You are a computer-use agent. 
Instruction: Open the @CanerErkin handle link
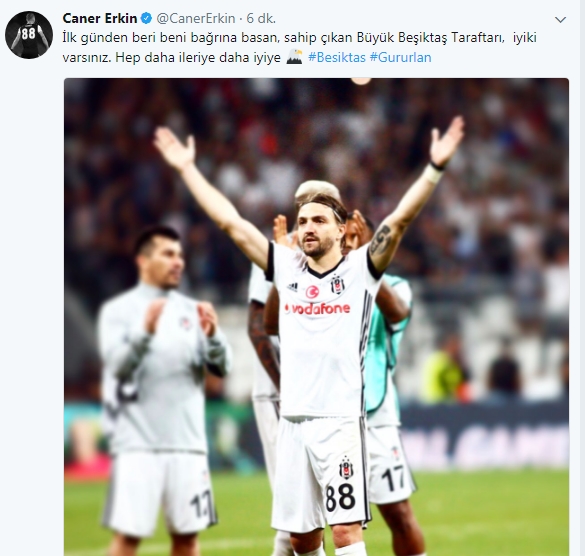(x=195, y=18)
